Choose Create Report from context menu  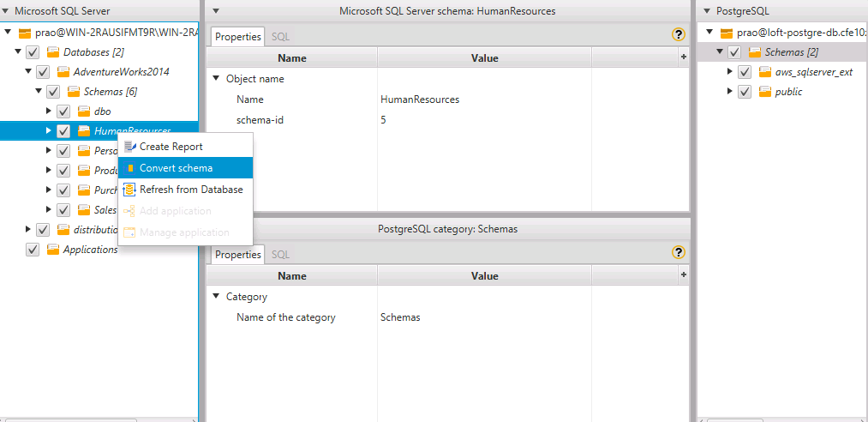pyautogui.click(x=185, y=147)
